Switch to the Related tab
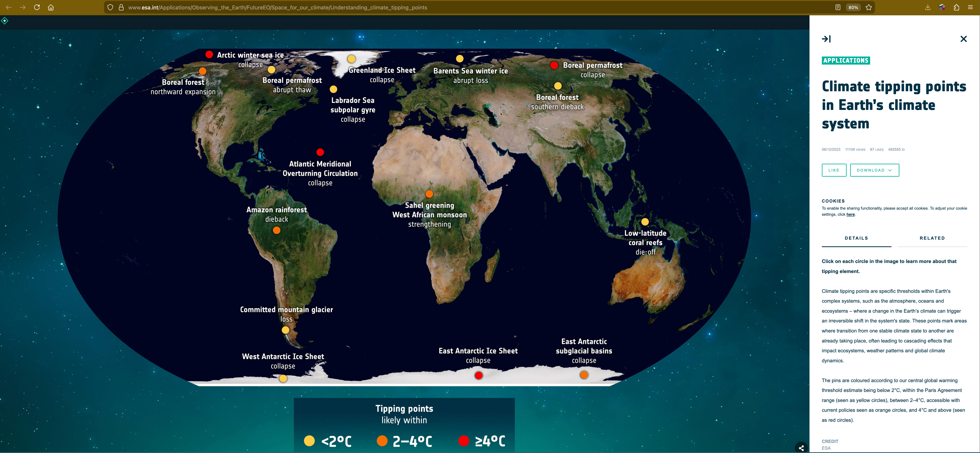Screen dimensions: 980x453 [932, 238]
